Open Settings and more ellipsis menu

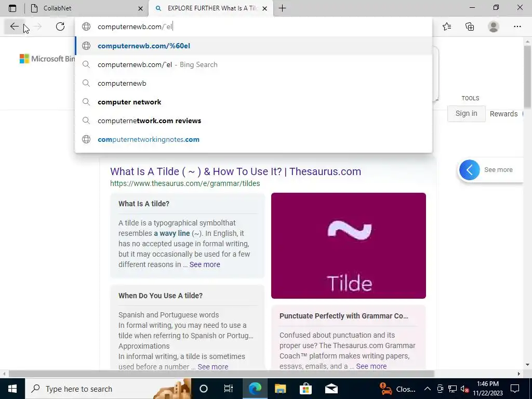click(517, 26)
